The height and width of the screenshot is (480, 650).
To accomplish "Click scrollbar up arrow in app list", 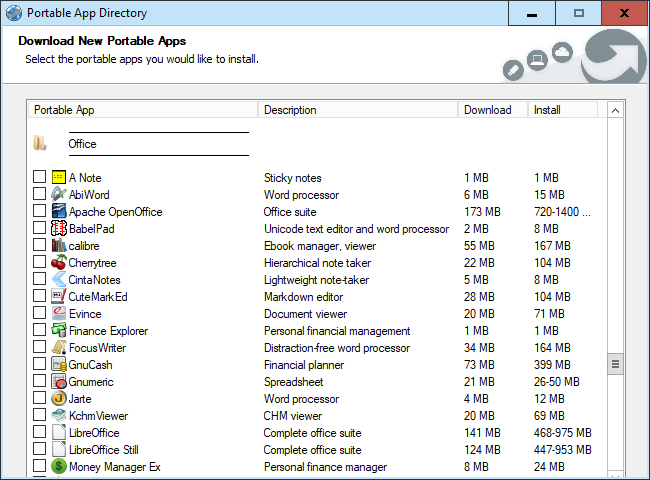I will pyautogui.click(x=616, y=110).
